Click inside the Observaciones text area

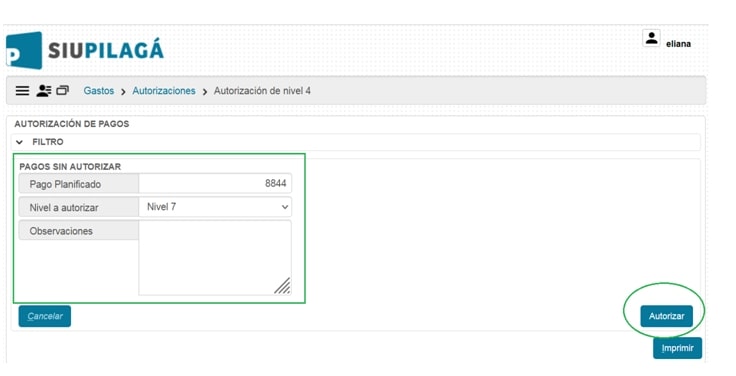(x=215, y=258)
